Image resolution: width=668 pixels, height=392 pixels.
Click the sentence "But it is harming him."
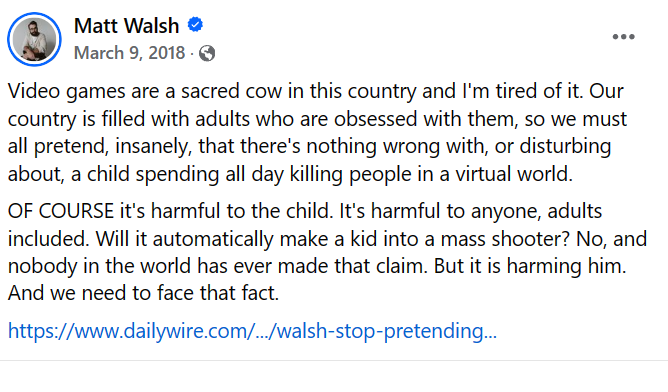tap(530, 266)
